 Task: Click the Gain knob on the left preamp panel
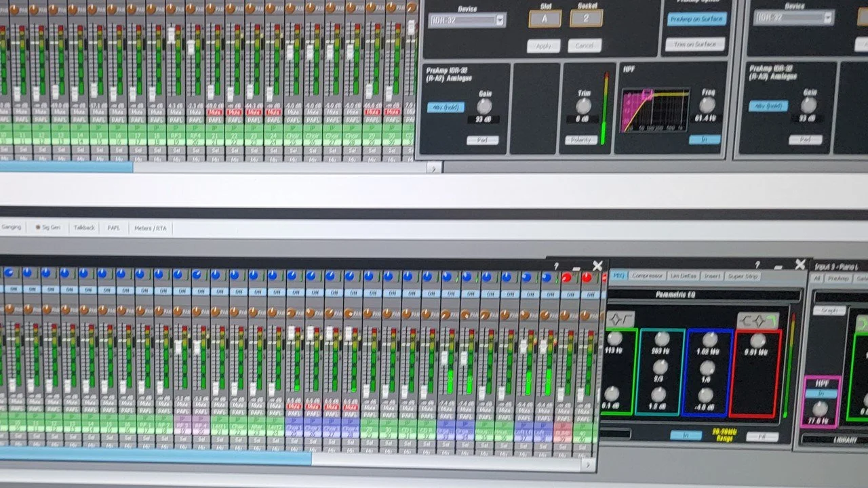[484, 106]
